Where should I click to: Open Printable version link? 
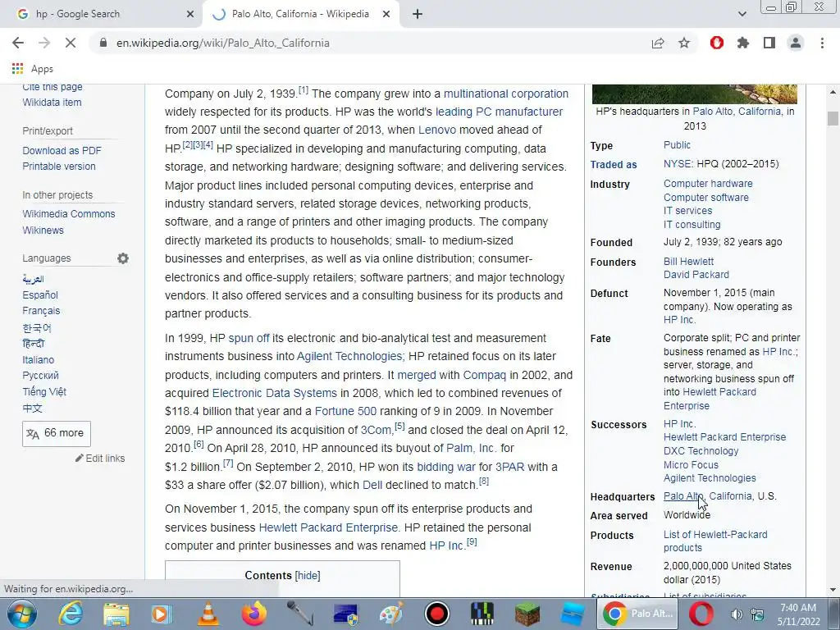tap(59, 166)
